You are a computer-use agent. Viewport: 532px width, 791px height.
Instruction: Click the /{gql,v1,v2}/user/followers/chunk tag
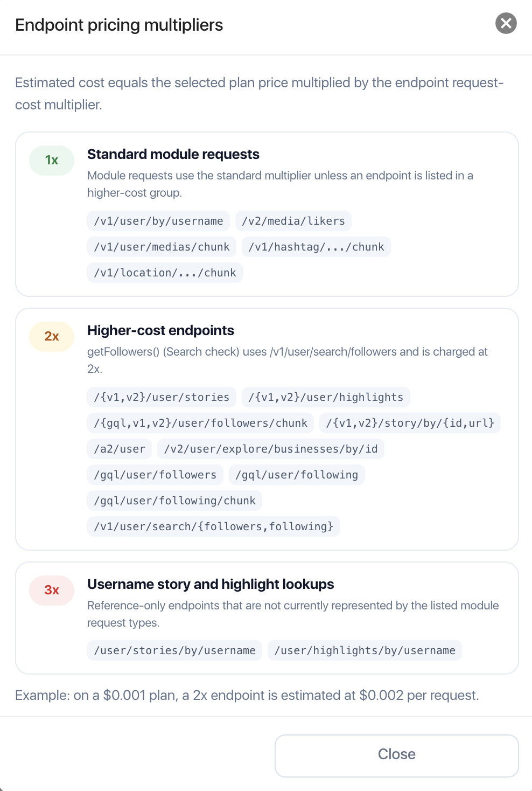click(200, 423)
